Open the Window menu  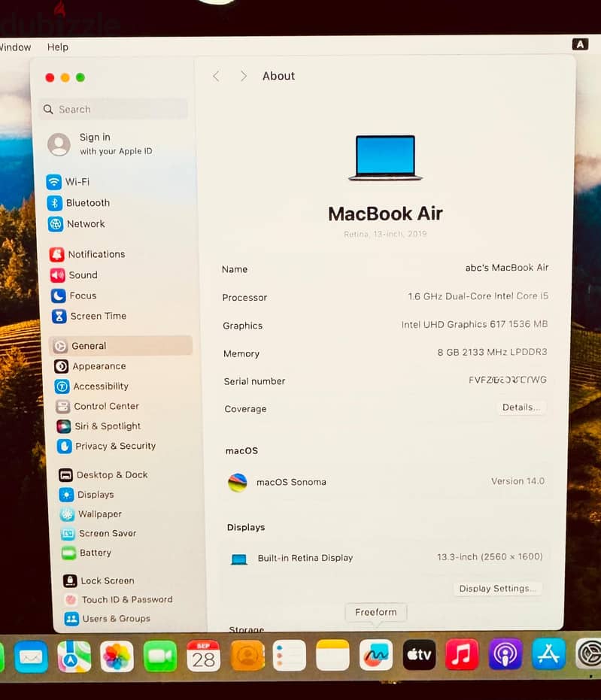click(15, 47)
